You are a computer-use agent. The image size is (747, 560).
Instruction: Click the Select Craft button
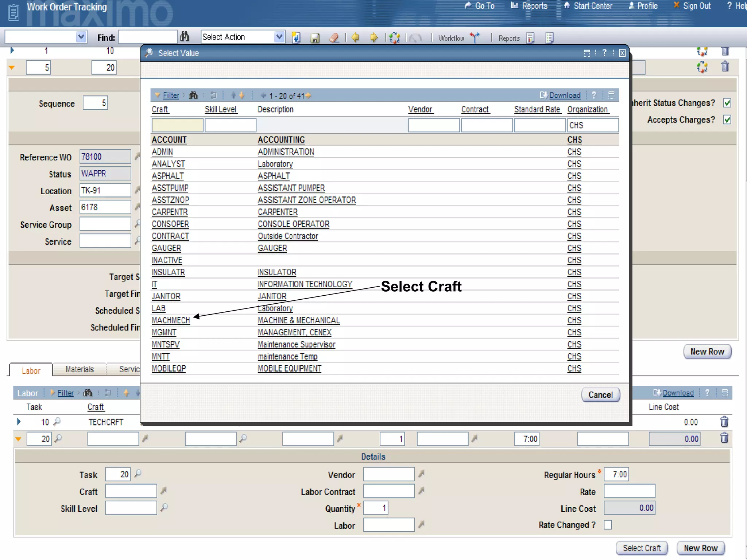coord(642,548)
